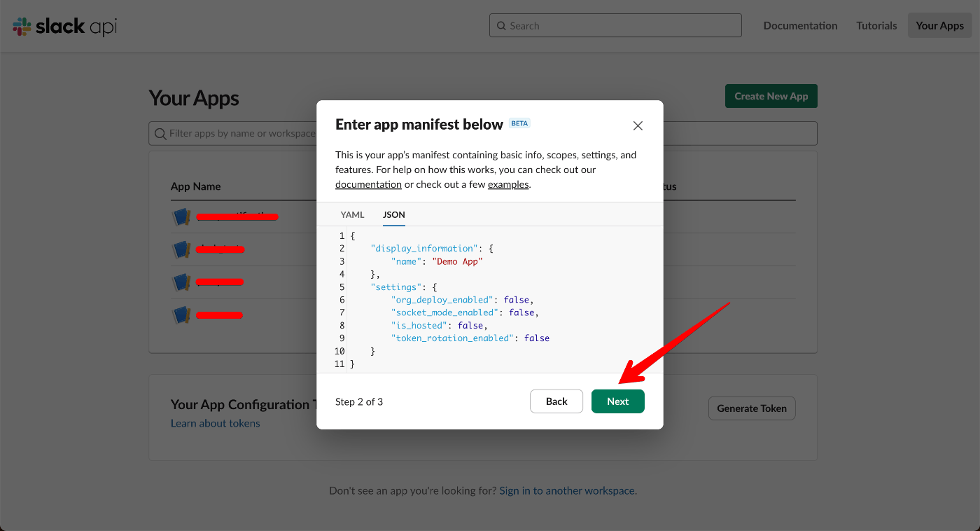This screenshot has width=980, height=531.
Task: Click the Step 2 of 3 label
Action: tap(359, 401)
